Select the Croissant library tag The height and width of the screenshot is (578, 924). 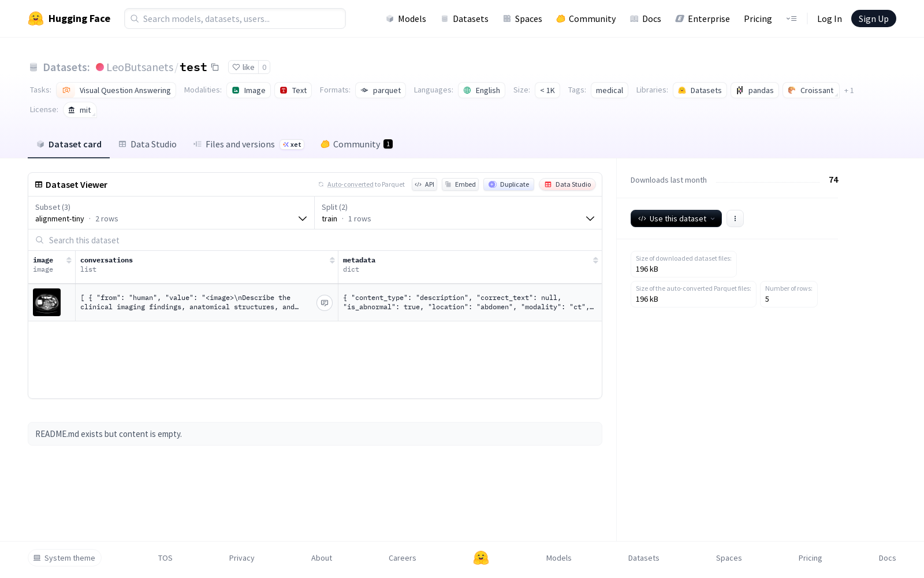point(811,90)
